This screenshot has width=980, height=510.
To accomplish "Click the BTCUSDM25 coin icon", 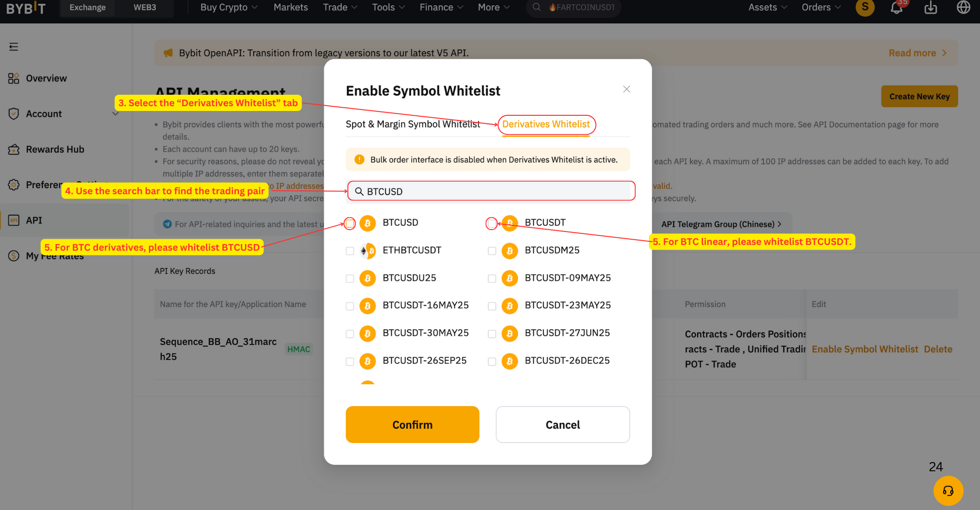I will coord(510,251).
